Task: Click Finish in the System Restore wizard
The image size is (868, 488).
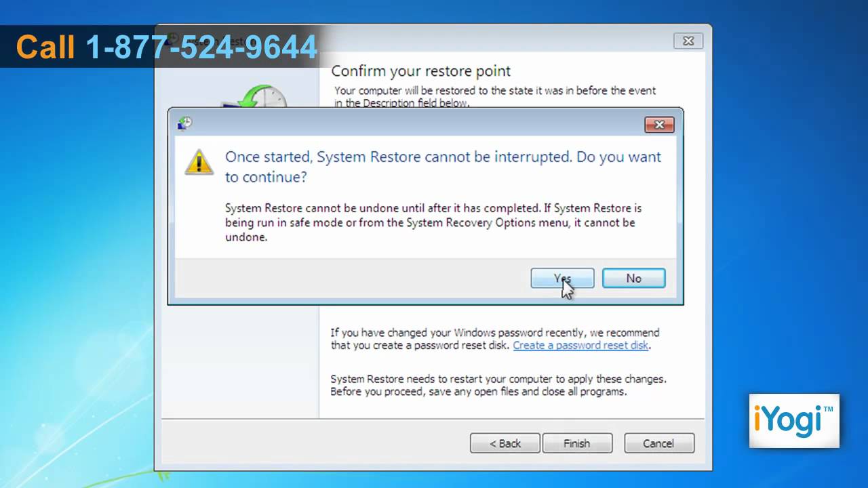Action: tap(576, 443)
